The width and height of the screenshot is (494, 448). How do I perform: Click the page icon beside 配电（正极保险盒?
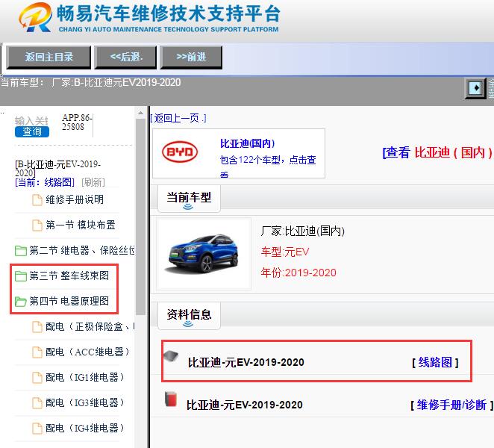coord(37,327)
